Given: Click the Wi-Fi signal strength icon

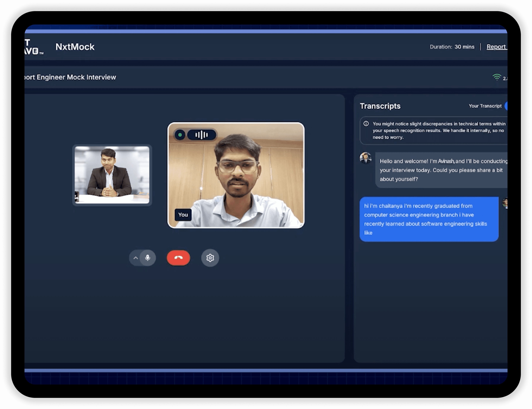Looking at the screenshot, I should click(x=496, y=77).
